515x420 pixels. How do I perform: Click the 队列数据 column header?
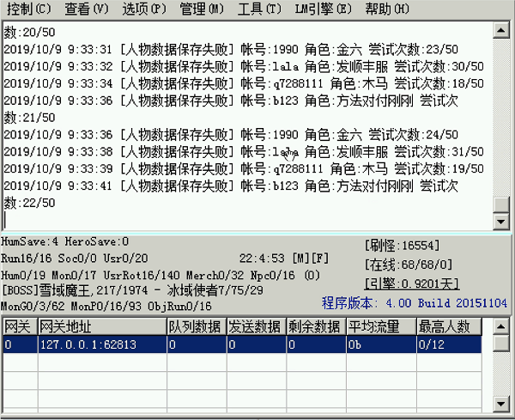coord(197,326)
